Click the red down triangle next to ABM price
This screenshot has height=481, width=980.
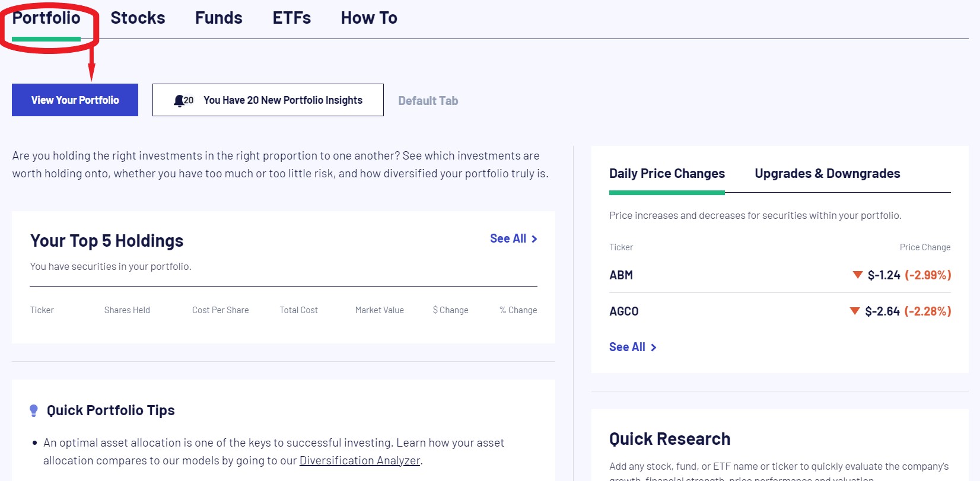click(857, 275)
